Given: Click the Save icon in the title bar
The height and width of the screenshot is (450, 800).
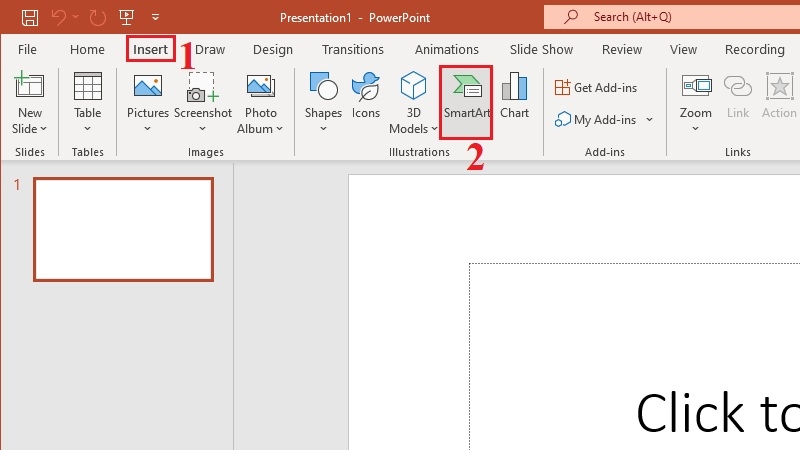Looking at the screenshot, I should pyautogui.click(x=30, y=17).
